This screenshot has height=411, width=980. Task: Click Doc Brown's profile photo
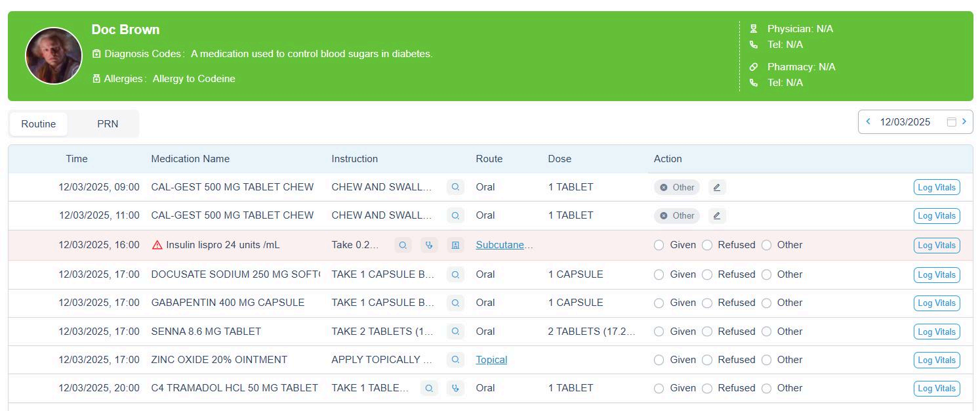click(x=54, y=56)
